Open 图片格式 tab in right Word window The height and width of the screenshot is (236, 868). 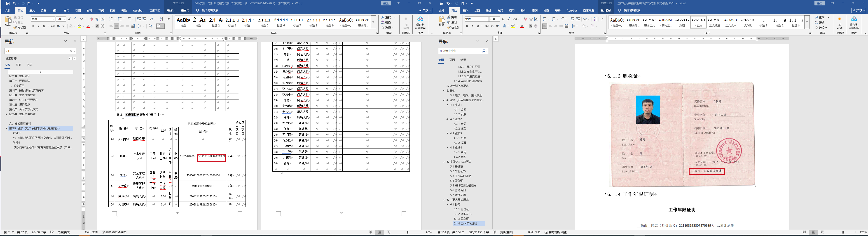(x=606, y=10)
